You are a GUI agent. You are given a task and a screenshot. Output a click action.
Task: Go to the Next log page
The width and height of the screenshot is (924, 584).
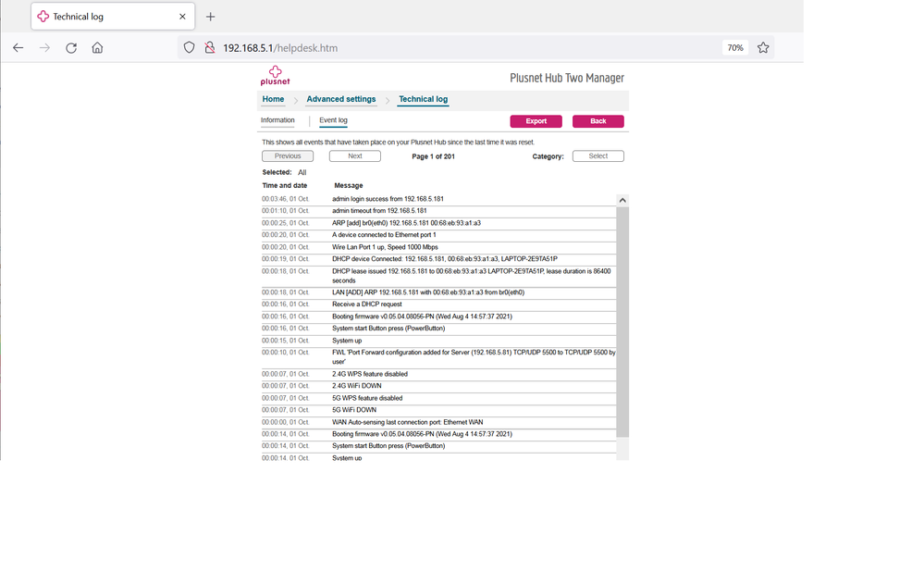pyautogui.click(x=355, y=155)
